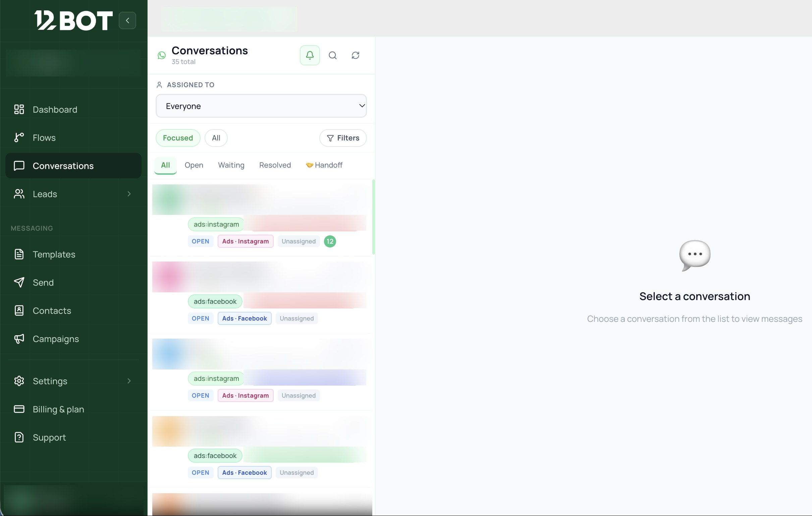Click the green avatar of first conversation

point(170,199)
